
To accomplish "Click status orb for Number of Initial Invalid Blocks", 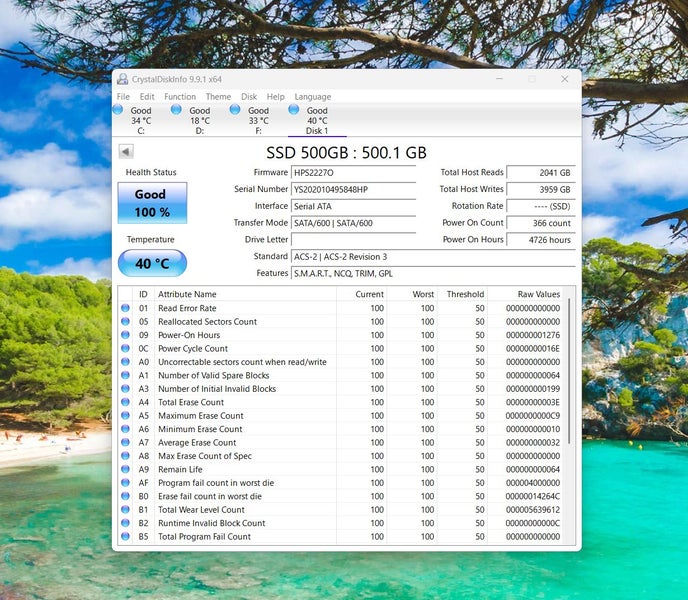I will click(125, 388).
